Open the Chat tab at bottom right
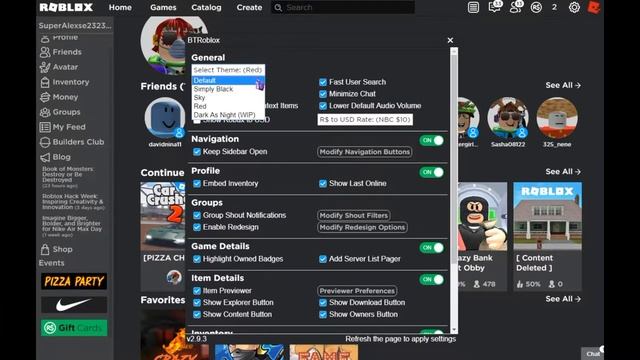 tap(592, 353)
